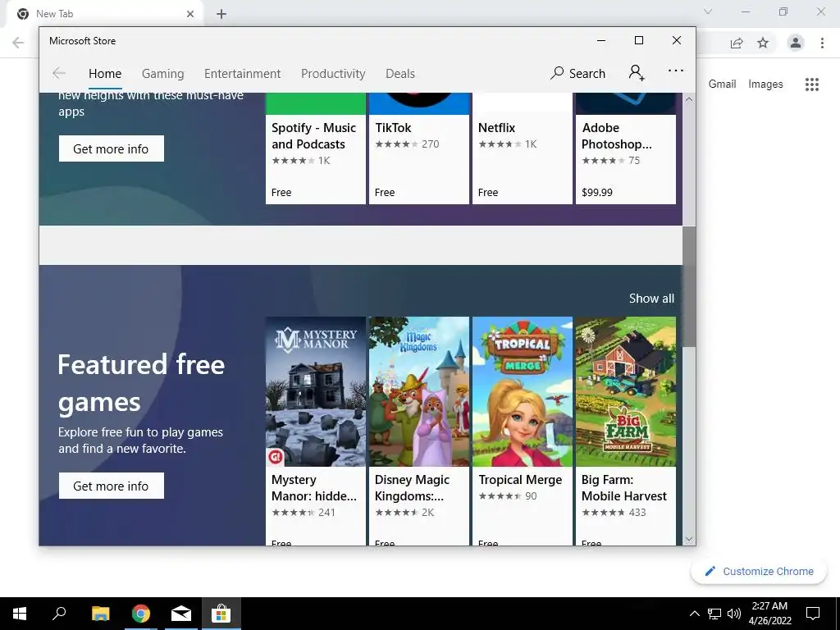Image resolution: width=840 pixels, height=630 pixels.
Task: Click Chrome back arrow
Action: [18, 43]
